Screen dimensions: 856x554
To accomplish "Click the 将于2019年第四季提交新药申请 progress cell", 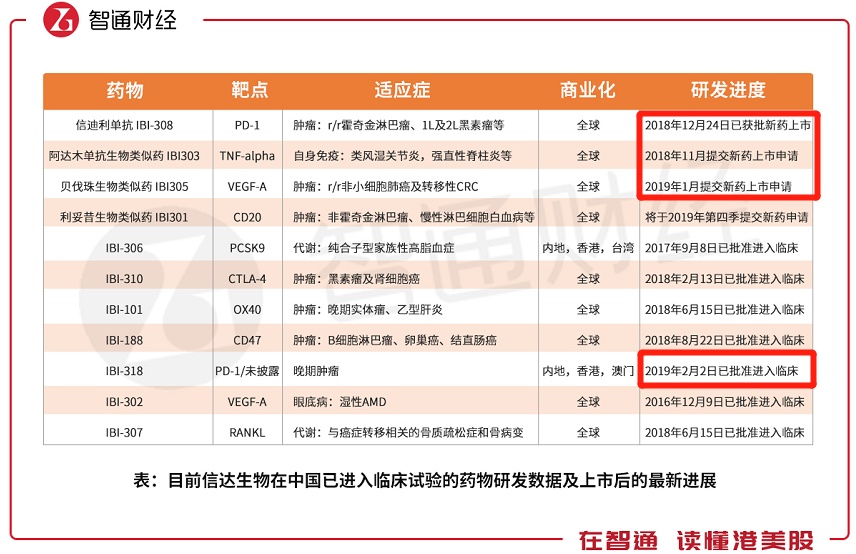I will 727,217.
